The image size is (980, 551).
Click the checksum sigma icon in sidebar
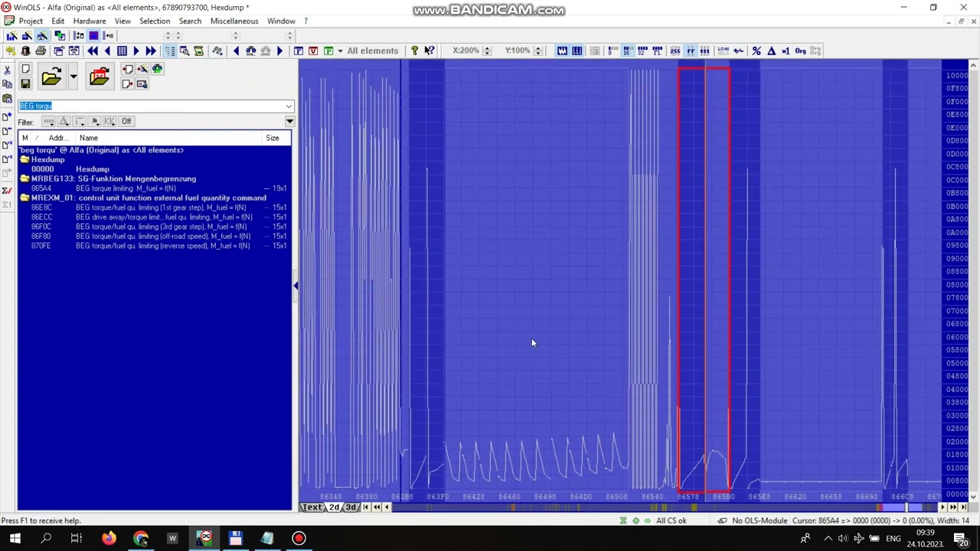7,190
